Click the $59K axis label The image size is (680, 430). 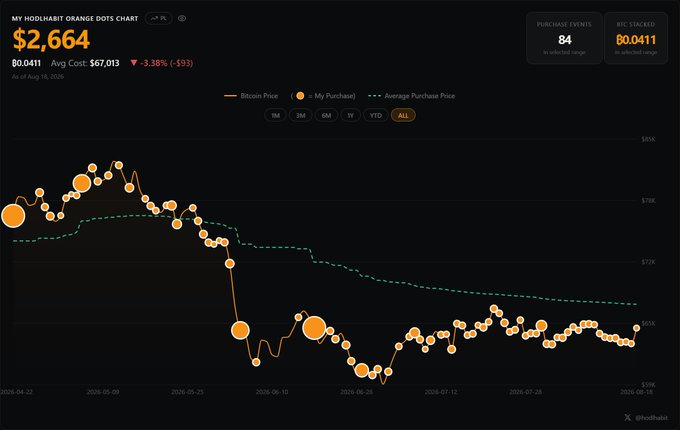pos(648,384)
